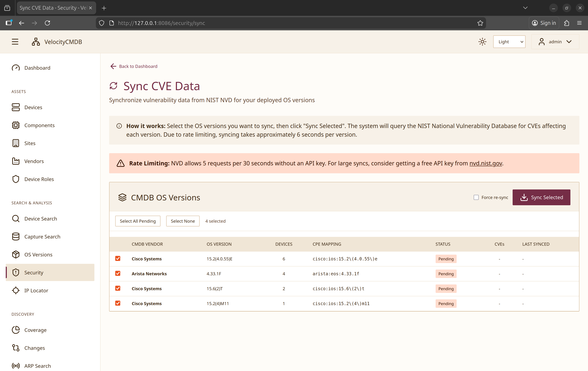The width and height of the screenshot is (588, 371).
Task: Click CPE mapping arista:eos:4.33.1f
Action: point(336,274)
